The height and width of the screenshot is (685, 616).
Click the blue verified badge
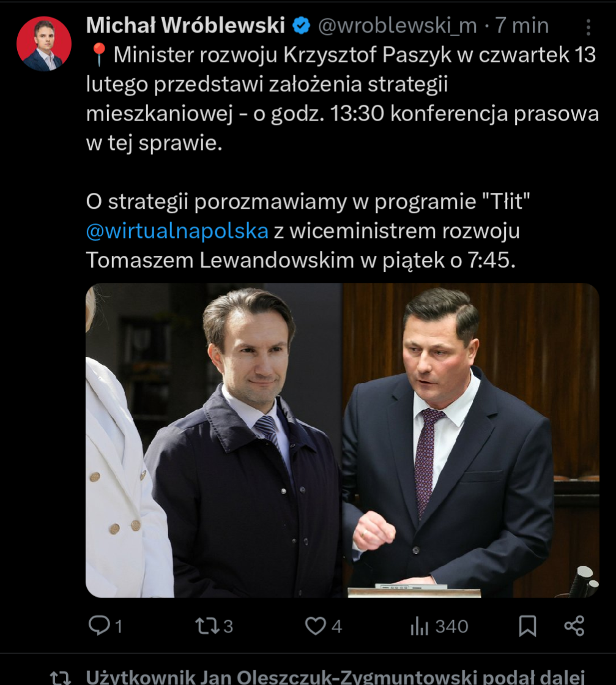pyautogui.click(x=301, y=26)
